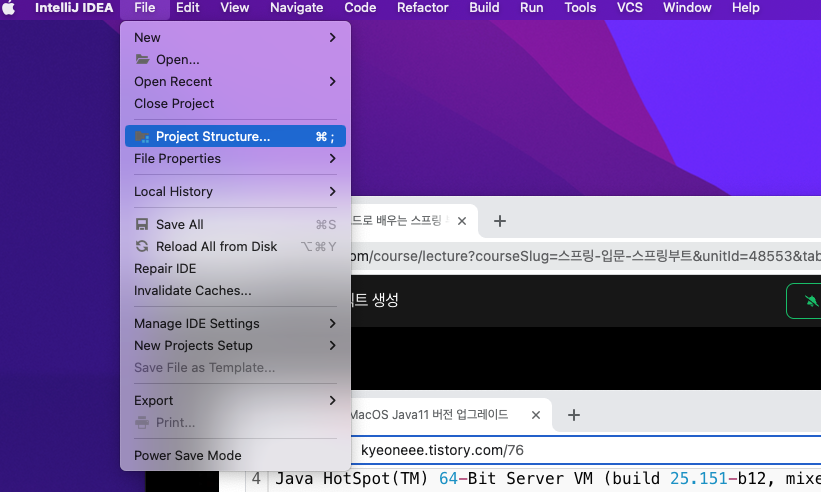Open the Build menu

coord(484,8)
